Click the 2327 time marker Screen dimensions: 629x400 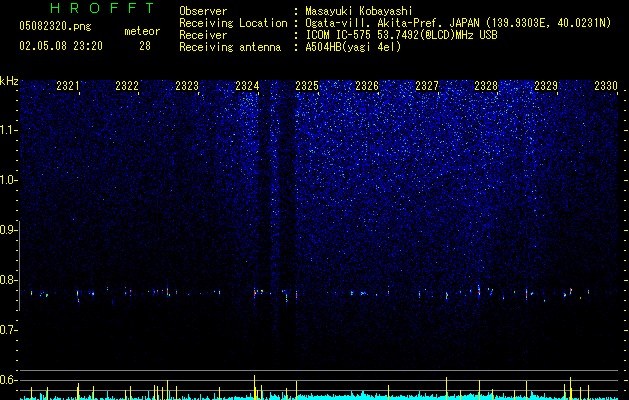point(427,86)
